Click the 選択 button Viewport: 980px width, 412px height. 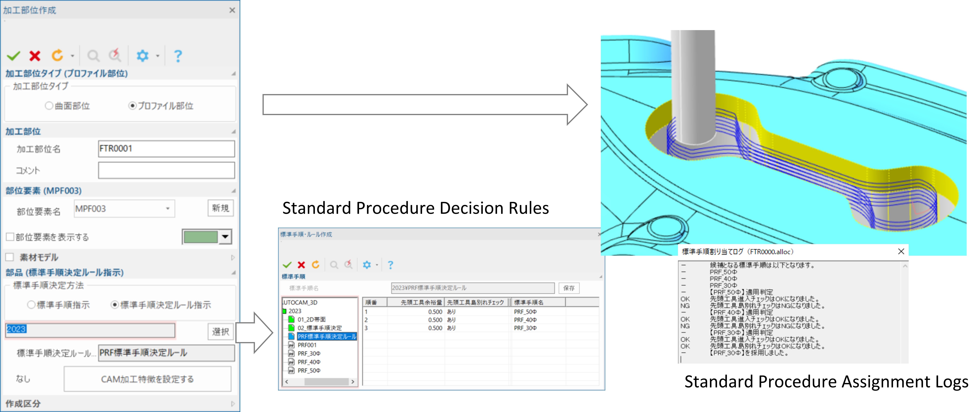click(x=220, y=332)
